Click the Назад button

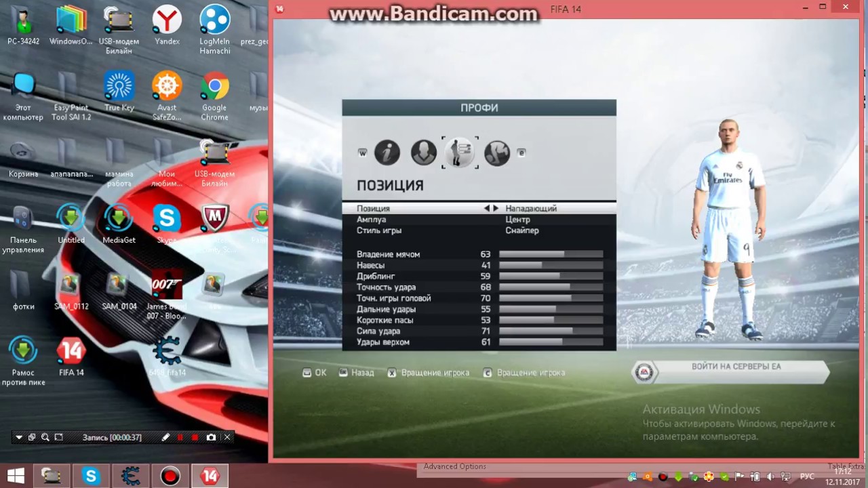356,373
